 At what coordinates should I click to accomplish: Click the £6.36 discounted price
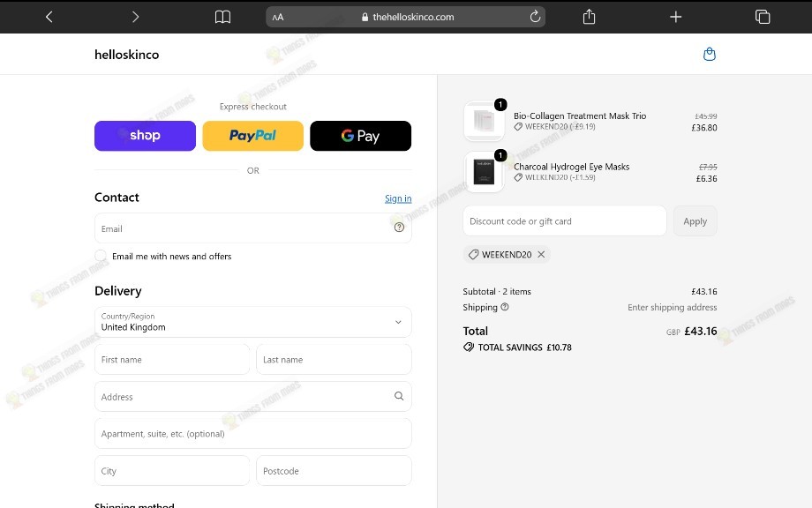pos(706,178)
